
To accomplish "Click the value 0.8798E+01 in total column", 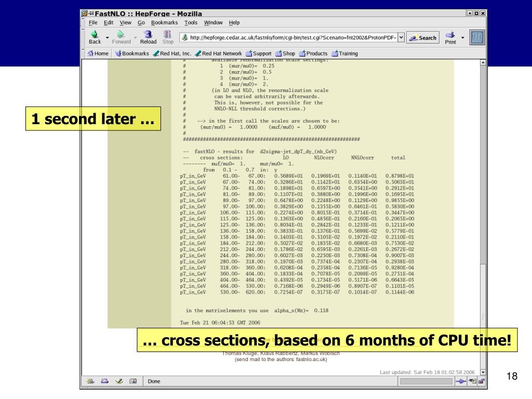I will tap(400, 176).
